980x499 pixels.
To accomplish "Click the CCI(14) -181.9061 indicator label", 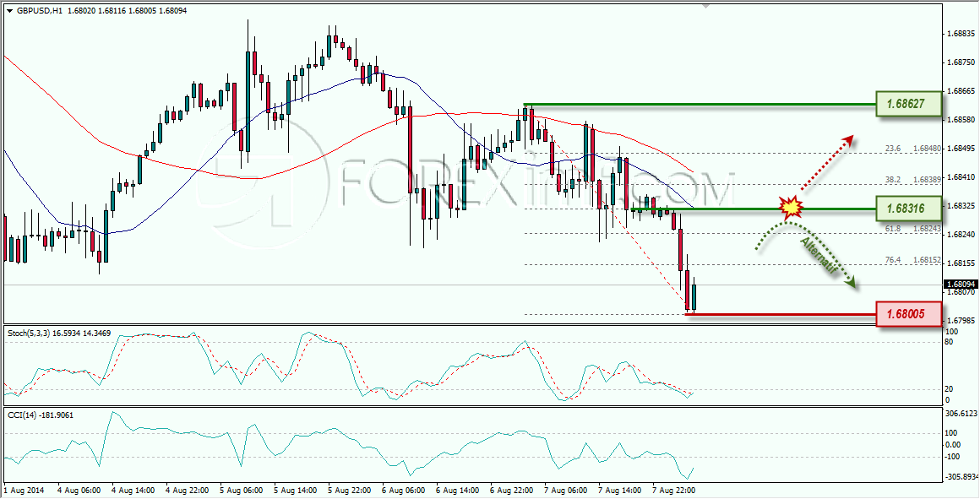I will [41, 415].
